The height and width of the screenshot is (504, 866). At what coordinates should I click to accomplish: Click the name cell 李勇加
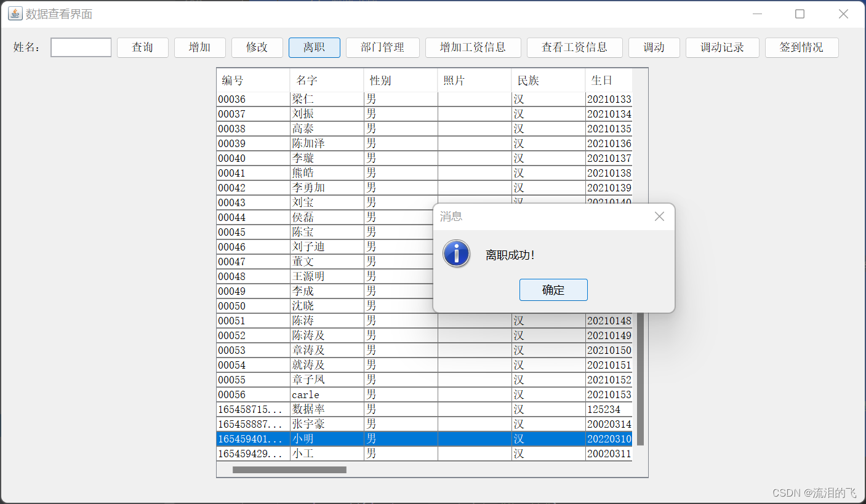[x=327, y=188]
